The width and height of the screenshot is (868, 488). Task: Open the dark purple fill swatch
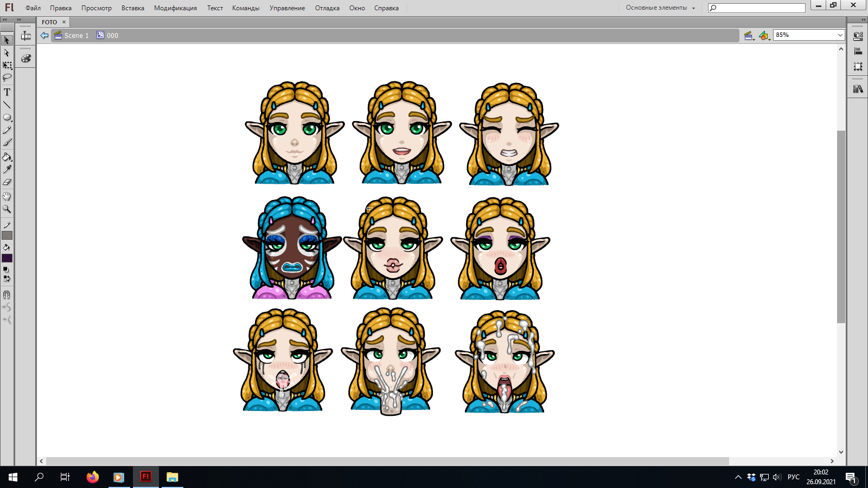(x=7, y=258)
